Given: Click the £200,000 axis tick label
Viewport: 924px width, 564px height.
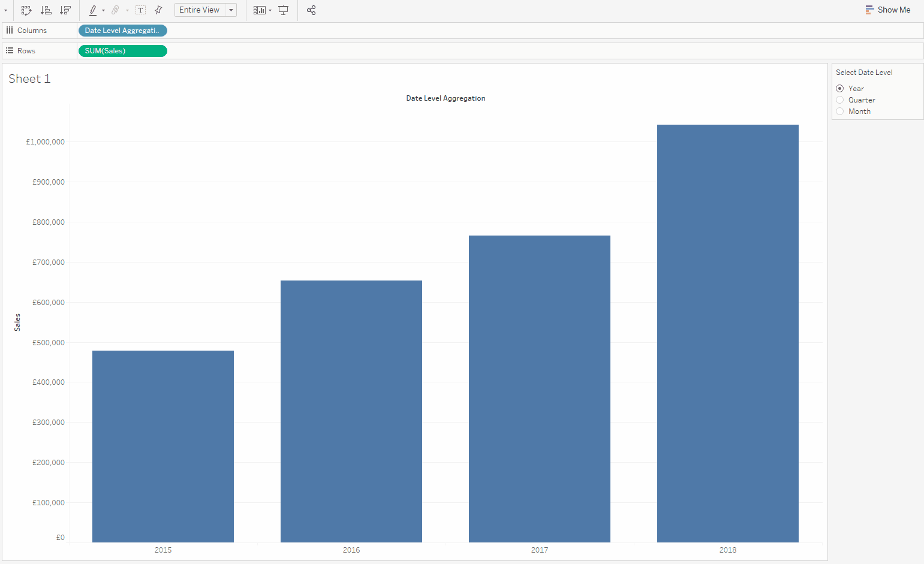Looking at the screenshot, I should tap(49, 463).
